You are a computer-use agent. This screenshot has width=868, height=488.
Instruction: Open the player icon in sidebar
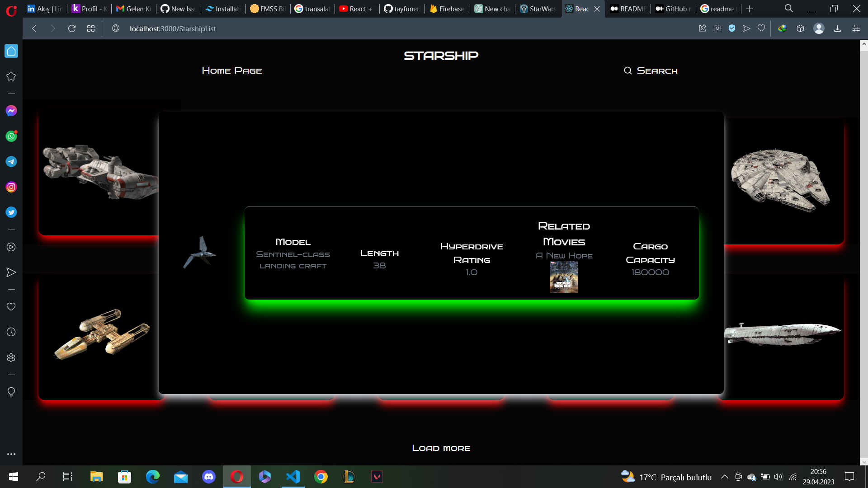11,247
